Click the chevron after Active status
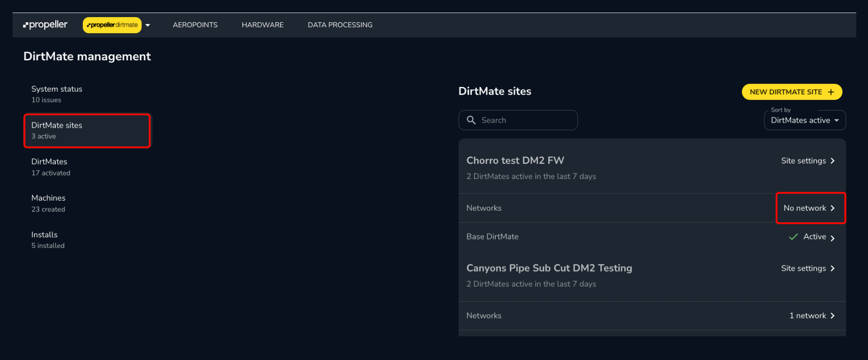 (832, 238)
